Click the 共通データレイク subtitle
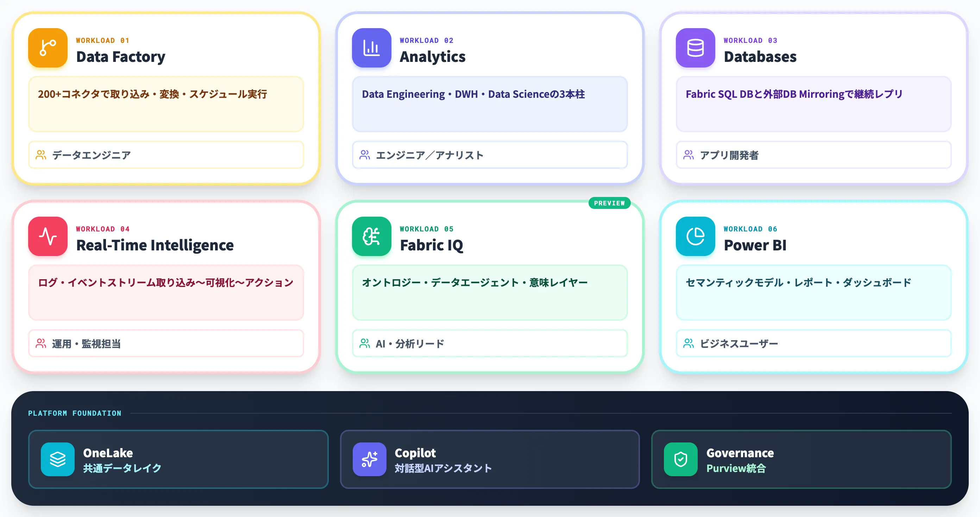Image resolution: width=980 pixels, height=517 pixels. (122, 468)
